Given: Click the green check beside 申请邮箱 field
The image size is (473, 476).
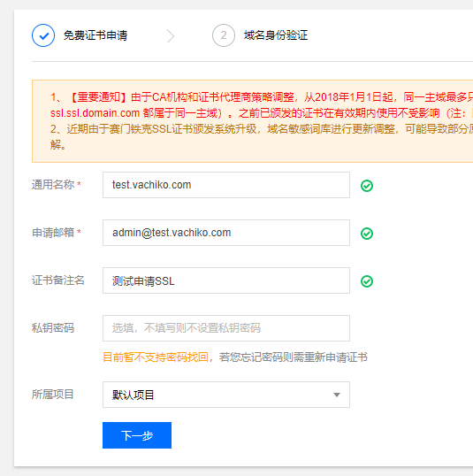Looking at the screenshot, I should [367, 234].
